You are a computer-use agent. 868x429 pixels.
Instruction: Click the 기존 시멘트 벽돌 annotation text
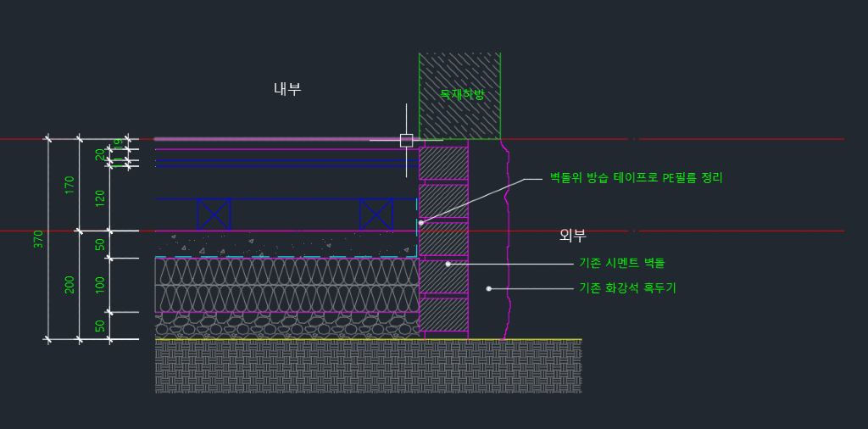[x=621, y=264]
